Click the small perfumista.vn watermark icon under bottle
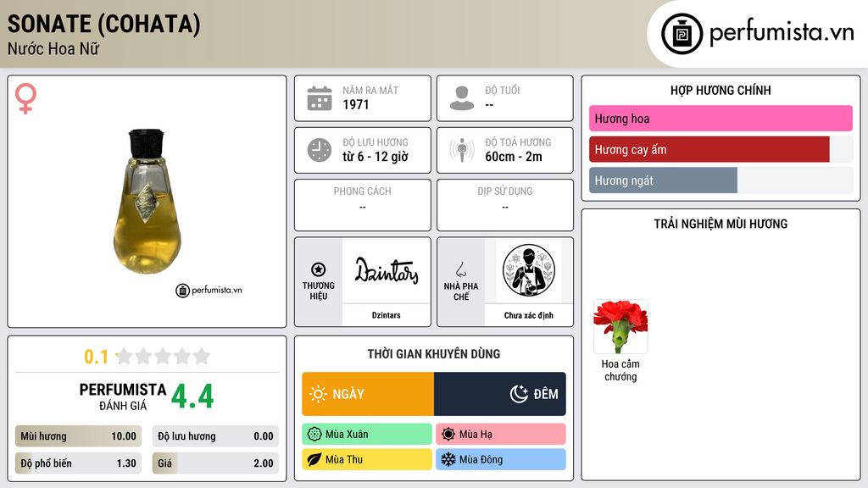This screenshot has height=488, width=868. click(182, 291)
